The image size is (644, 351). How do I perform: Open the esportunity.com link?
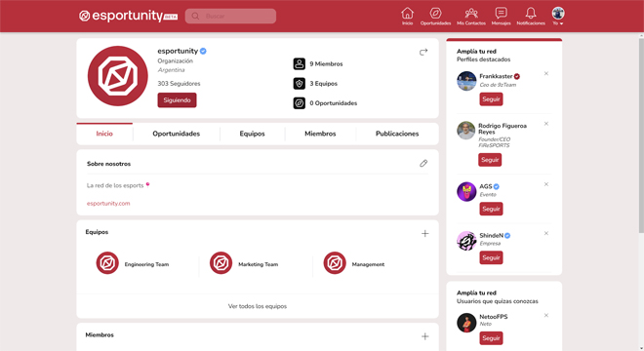(108, 203)
